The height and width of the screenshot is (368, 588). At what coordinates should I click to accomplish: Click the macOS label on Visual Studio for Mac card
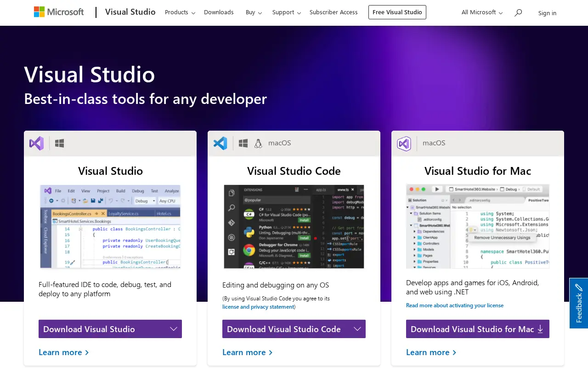pyautogui.click(x=434, y=143)
